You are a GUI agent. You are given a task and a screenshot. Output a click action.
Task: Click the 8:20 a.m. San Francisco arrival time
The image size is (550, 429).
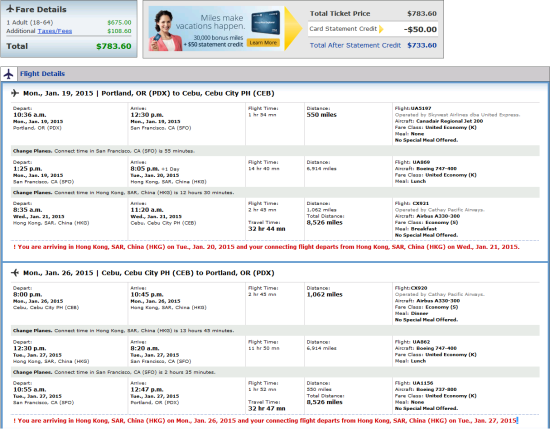click(145, 348)
